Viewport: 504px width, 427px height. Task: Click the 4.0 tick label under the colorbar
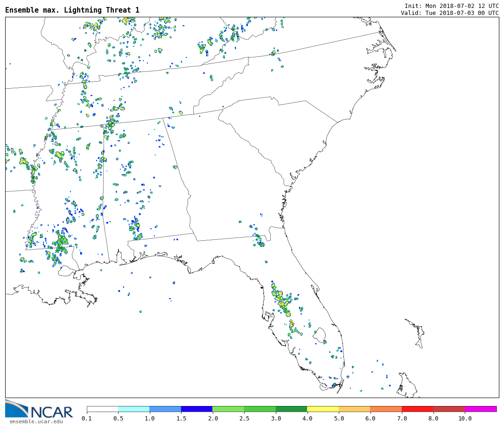click(x=307, y=419)
